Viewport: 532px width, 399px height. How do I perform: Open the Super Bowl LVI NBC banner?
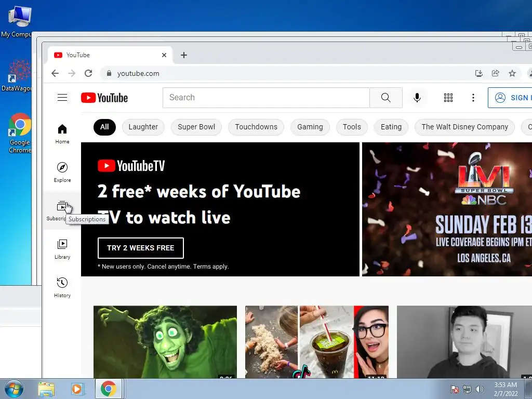pos(447,209)
